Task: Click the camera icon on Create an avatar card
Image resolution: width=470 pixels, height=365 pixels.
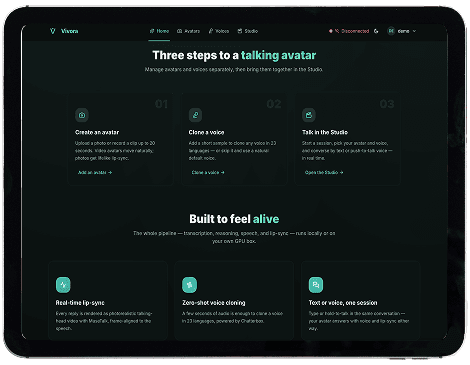Action: pyautogui.click(x=82, y=115)
